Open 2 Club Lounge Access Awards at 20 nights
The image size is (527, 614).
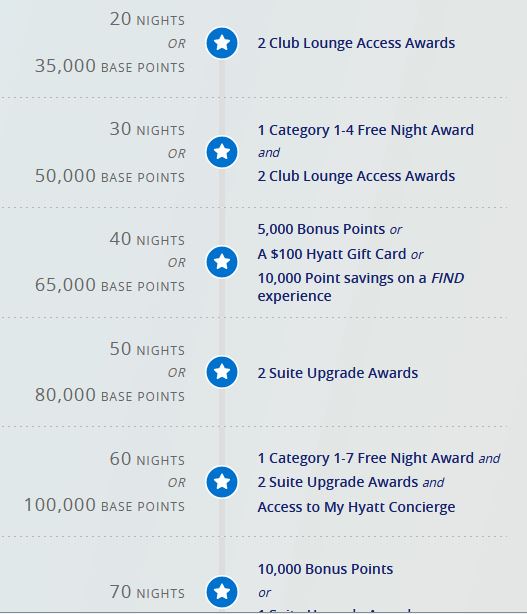(x=356, y=43)
